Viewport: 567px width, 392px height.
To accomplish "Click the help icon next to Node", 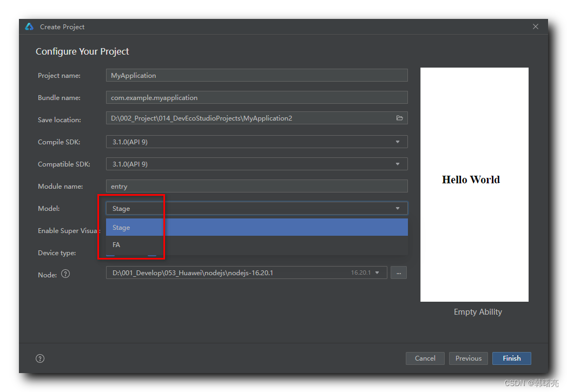I will tap(65, 274).
